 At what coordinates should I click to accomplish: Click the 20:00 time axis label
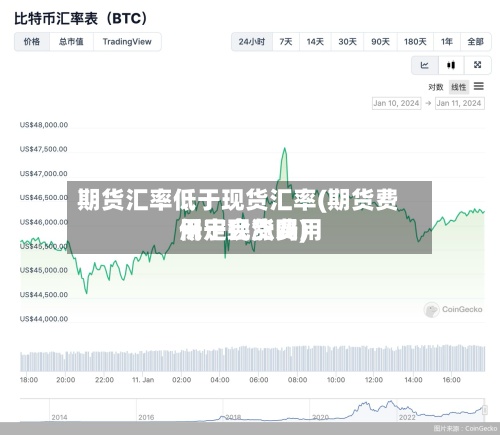click(x=66, y=380)
